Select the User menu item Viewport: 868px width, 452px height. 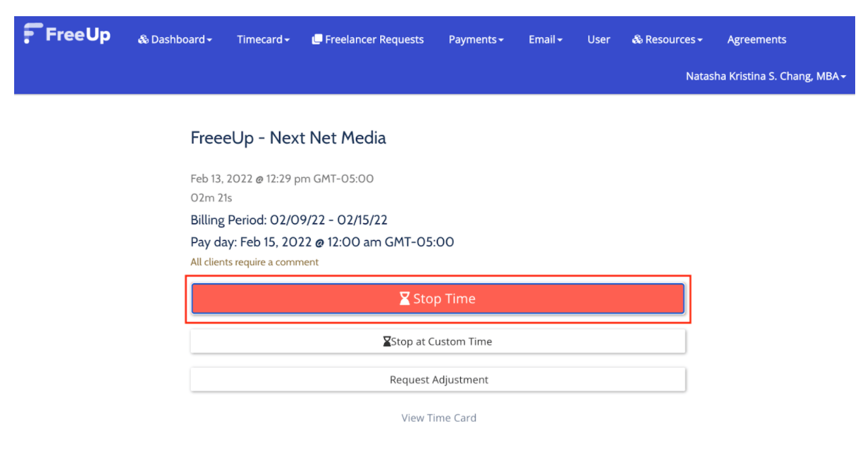[x=598, y=39]
